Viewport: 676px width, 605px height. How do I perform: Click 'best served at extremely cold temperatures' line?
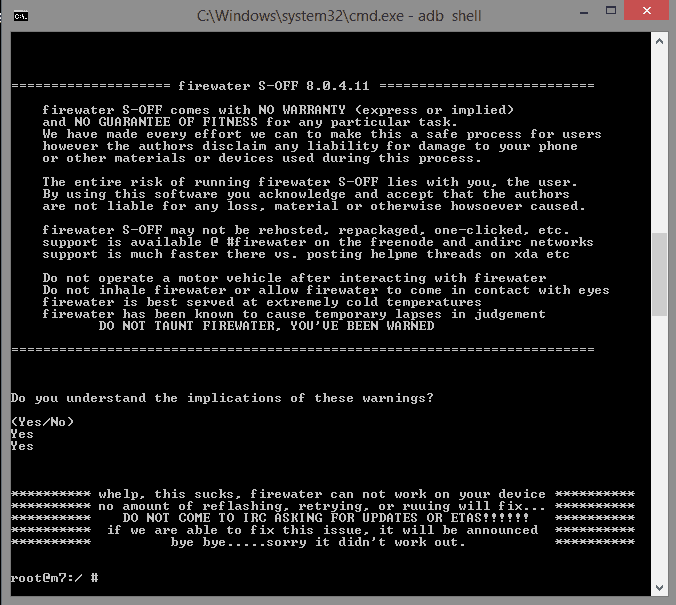(x=262, y=302)
